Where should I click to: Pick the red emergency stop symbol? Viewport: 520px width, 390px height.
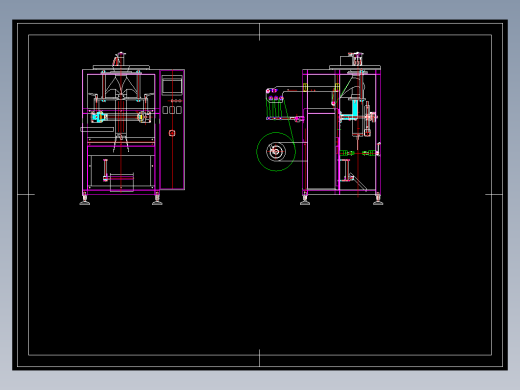172,133
